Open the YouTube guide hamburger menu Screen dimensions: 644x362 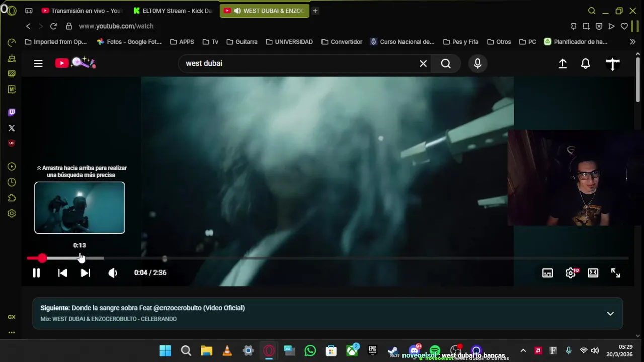[x=38, y=63]
